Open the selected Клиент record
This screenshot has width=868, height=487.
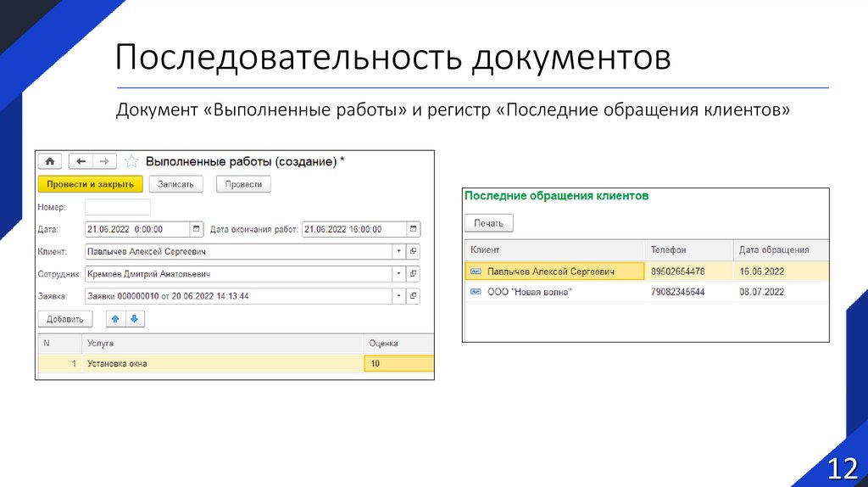tap(413, 251)
